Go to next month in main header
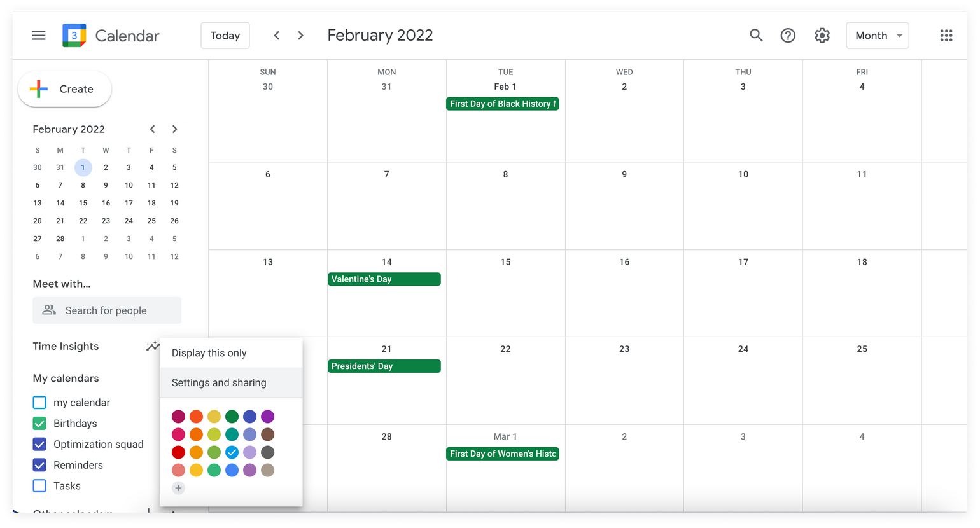The image size is (980, 528). (300, 36)
